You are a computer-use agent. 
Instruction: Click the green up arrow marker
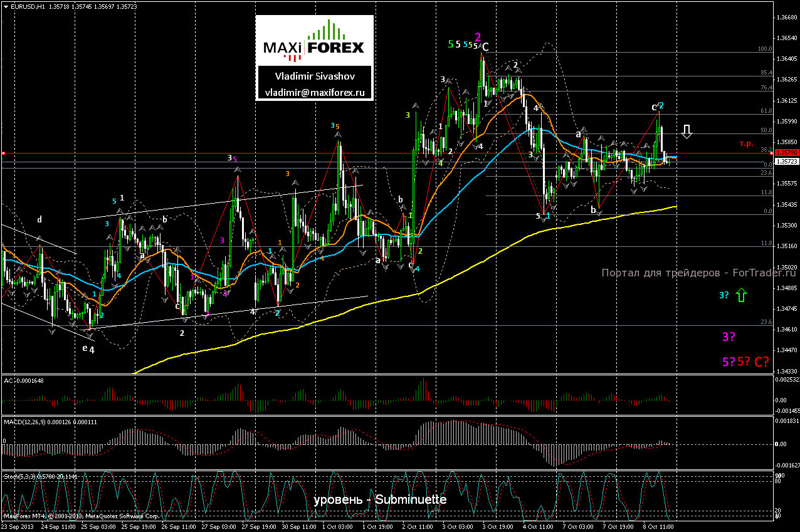tap(742, 295)
